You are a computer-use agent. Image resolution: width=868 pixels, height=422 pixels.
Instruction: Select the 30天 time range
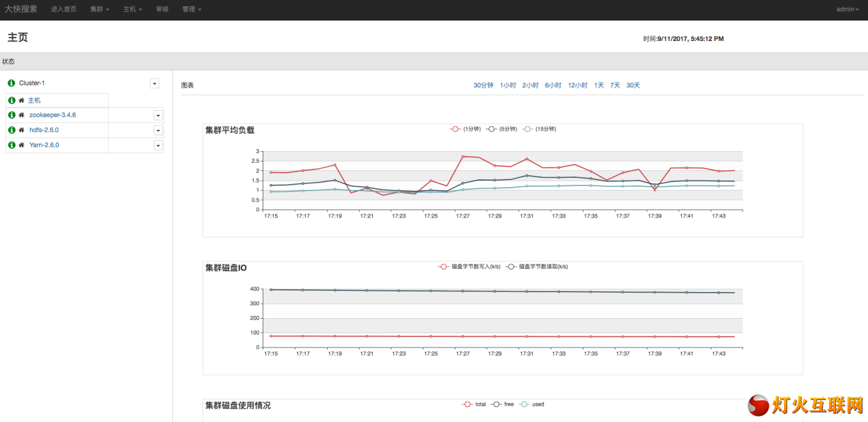click(x=633, y=85)
